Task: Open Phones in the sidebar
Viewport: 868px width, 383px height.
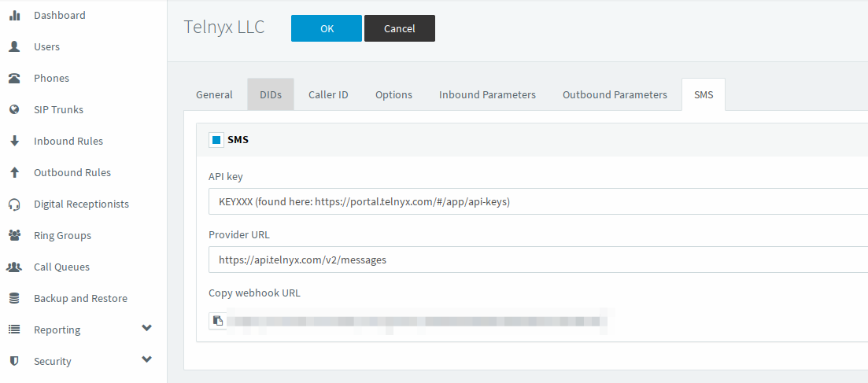Action: 51,79
